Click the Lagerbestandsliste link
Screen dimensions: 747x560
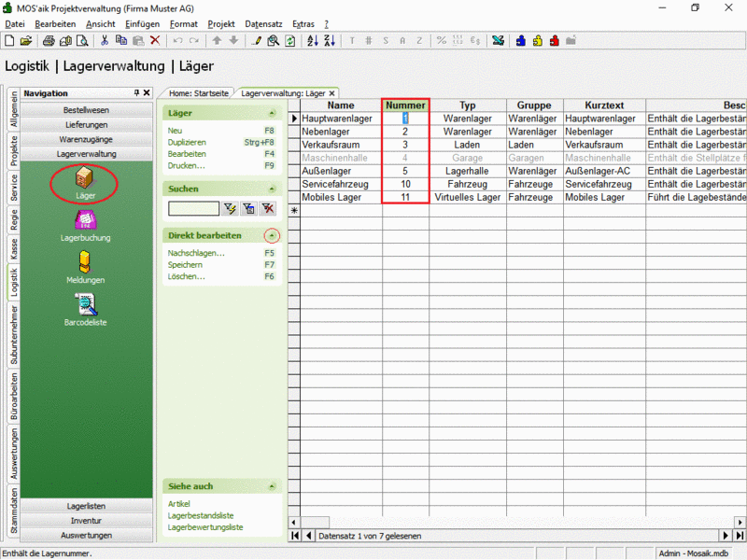tap(201, 516)
